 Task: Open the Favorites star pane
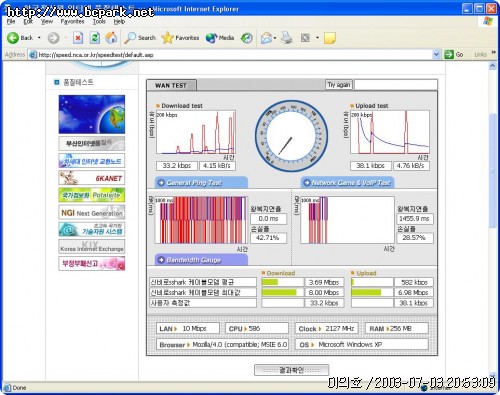click(x=180, y=38)
